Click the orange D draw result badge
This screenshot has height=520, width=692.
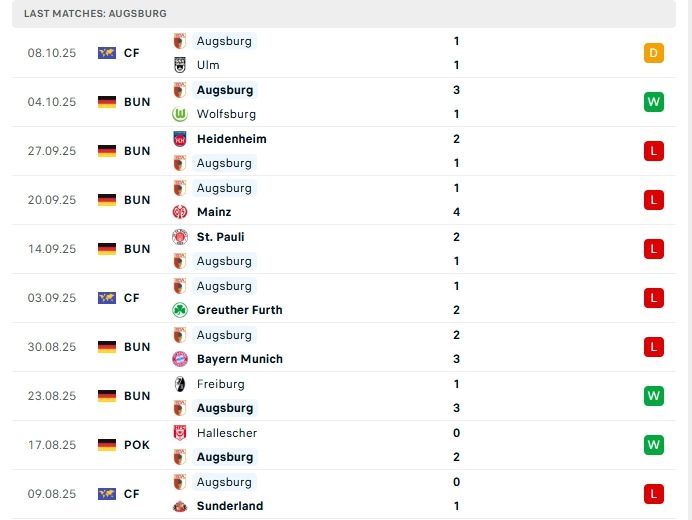[654, 53]
